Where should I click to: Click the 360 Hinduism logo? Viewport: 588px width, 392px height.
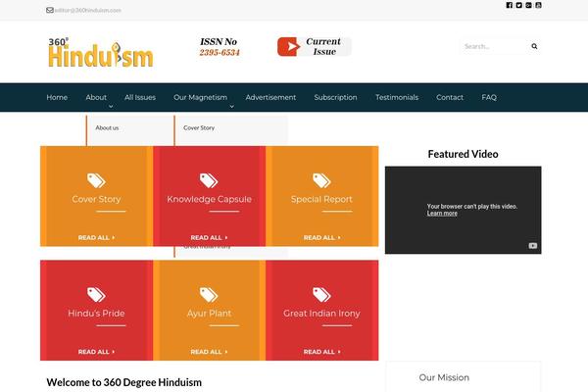tap(101, 53)
